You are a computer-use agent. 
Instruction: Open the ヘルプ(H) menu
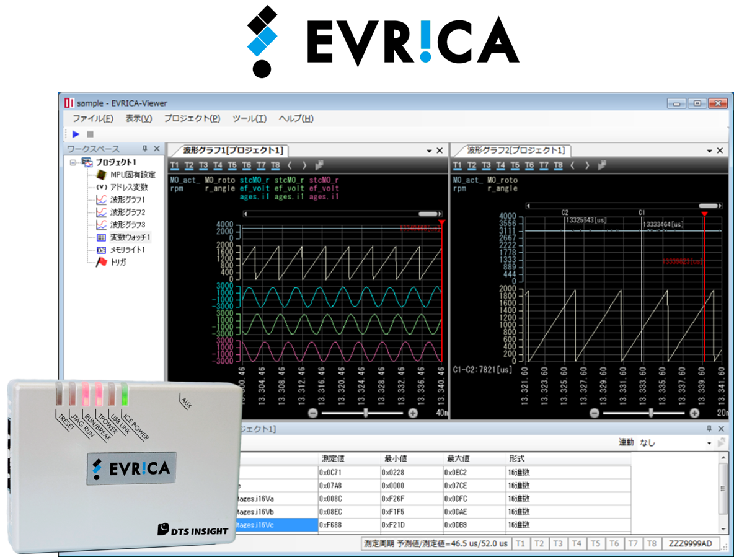coord(296,118)
